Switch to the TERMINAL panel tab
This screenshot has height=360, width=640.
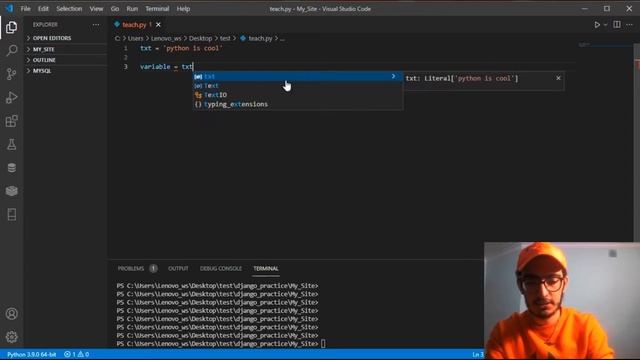[x=266, y=269]
